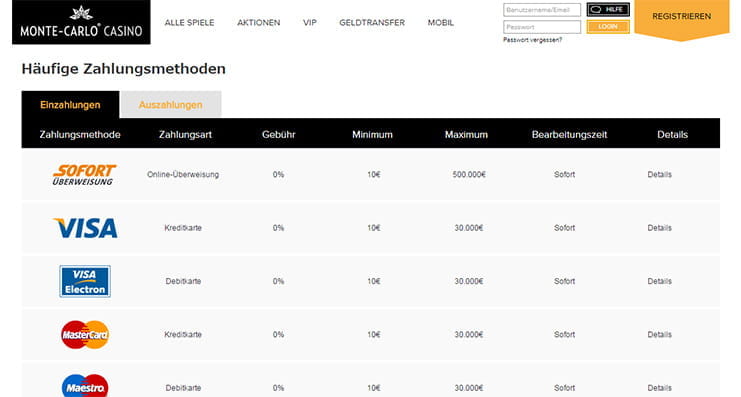This screenshot has width=741, height=397.
Task: Click Sofort processing time in VISA Kreditkarte row
Action: pos(564,228)
